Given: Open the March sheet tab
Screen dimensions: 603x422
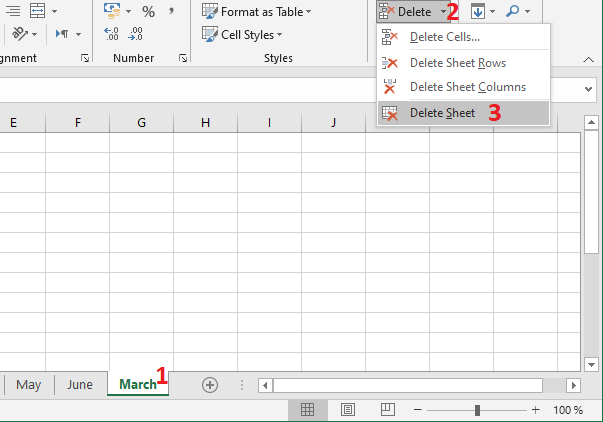Looking at the screenshot, I should 137,384.
